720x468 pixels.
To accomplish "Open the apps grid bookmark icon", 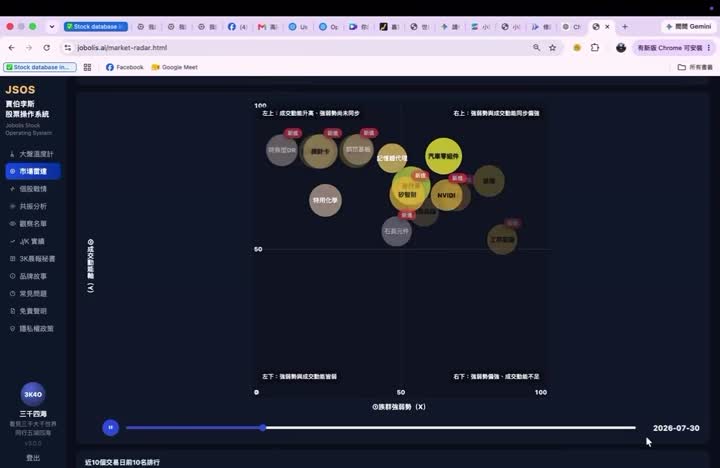I will [87, 67].
